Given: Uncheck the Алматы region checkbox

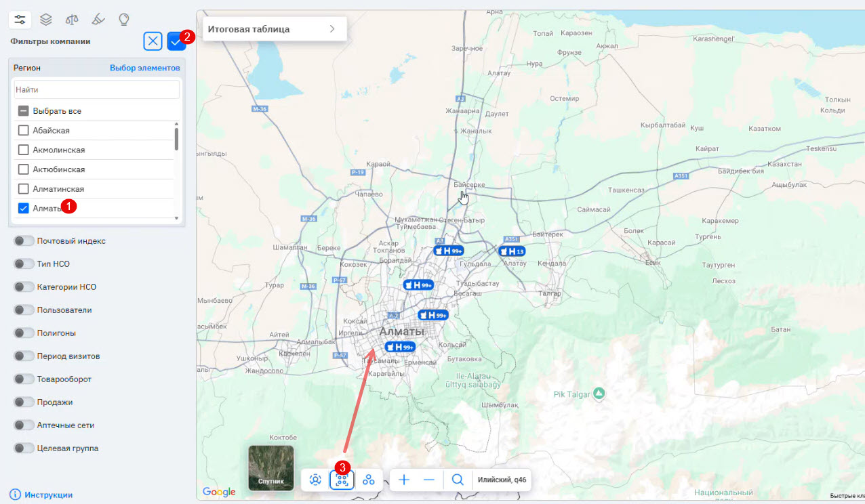Looking at the screenshot, I should click(x=23, y=208).
